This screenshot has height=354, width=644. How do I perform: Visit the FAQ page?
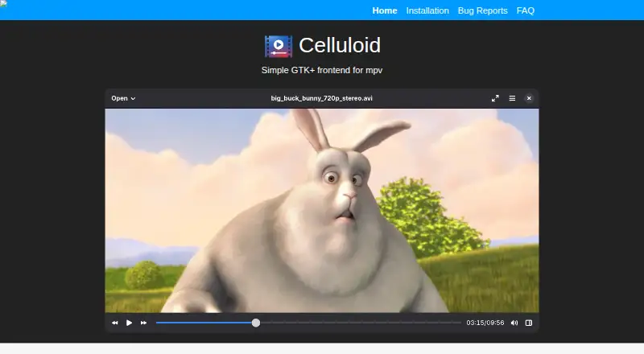[x=526, y=10]
